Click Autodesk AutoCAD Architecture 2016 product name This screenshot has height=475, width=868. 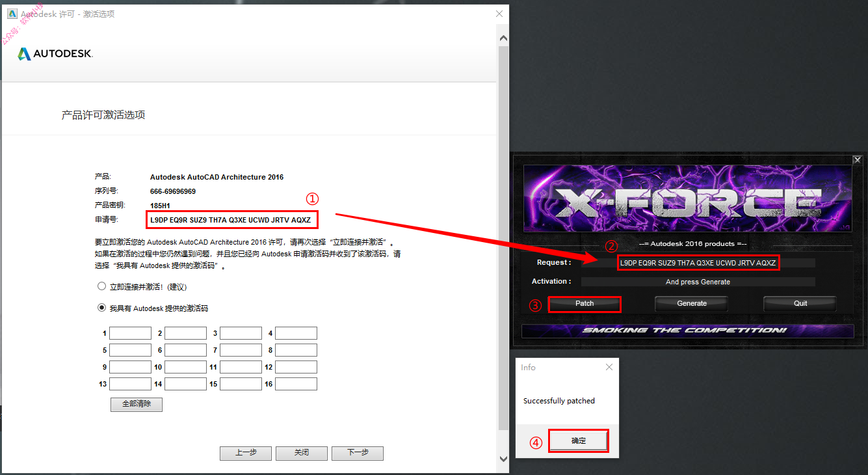click(217, 177)
